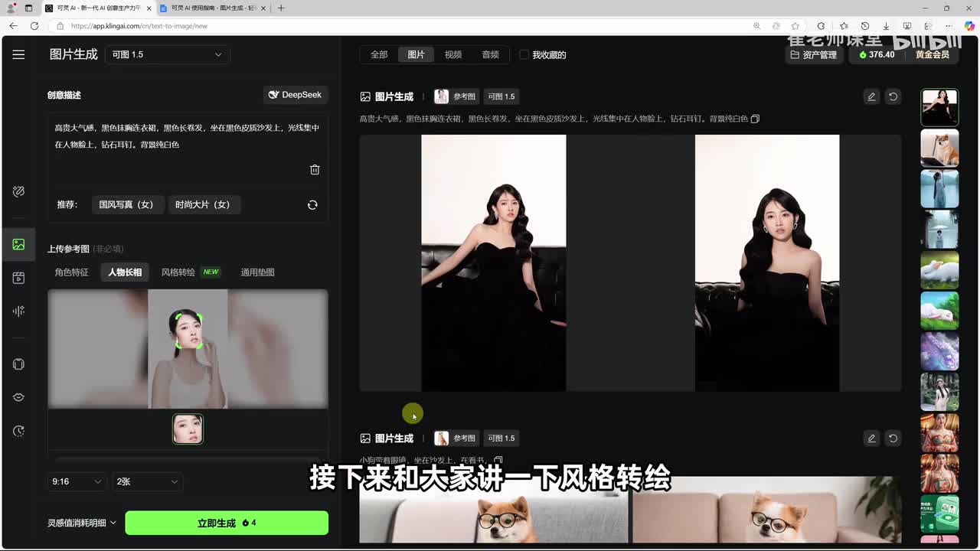Switch to the 视频 filter tab
980x551 pixels.
[x=453, y=54]
